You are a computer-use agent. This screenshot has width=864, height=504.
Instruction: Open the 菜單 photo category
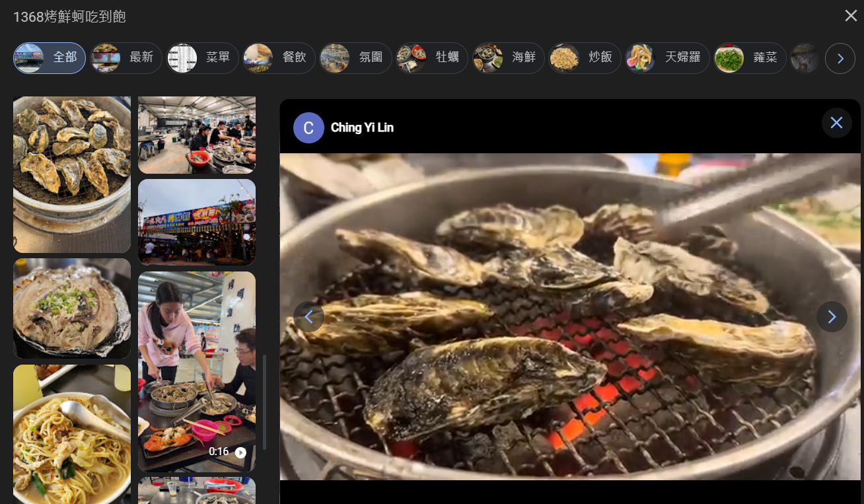(x=202, y=58)
